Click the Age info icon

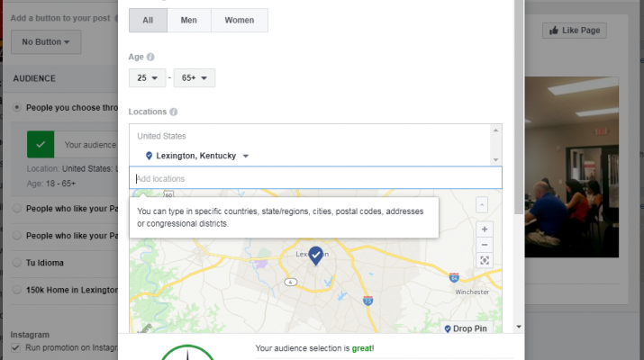pyautogui.click(x=150, y=57)
